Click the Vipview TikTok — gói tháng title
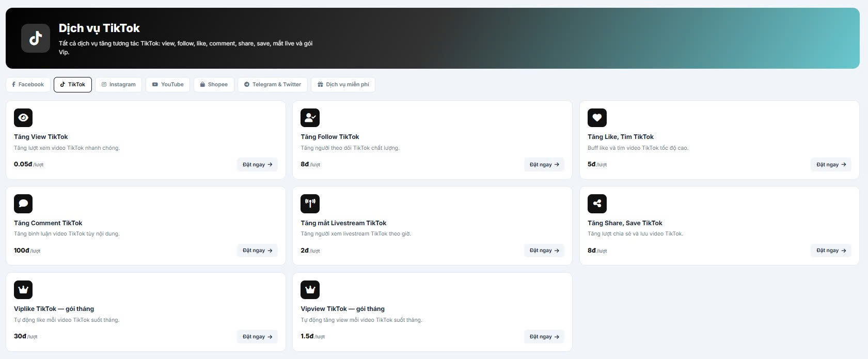Screen dimensions: 868x359 (x=343, y=309)
